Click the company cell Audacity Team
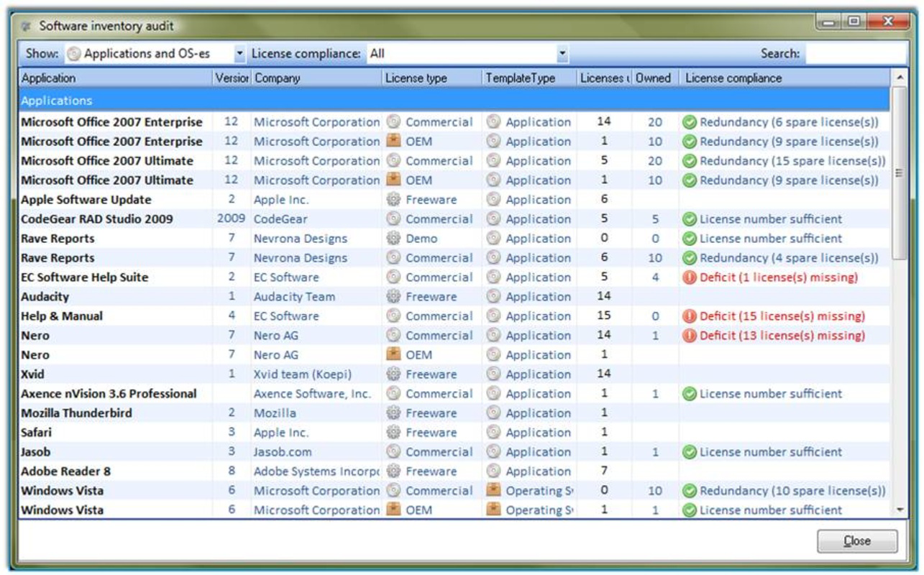The image size is (924, 575). click(294, 297)
